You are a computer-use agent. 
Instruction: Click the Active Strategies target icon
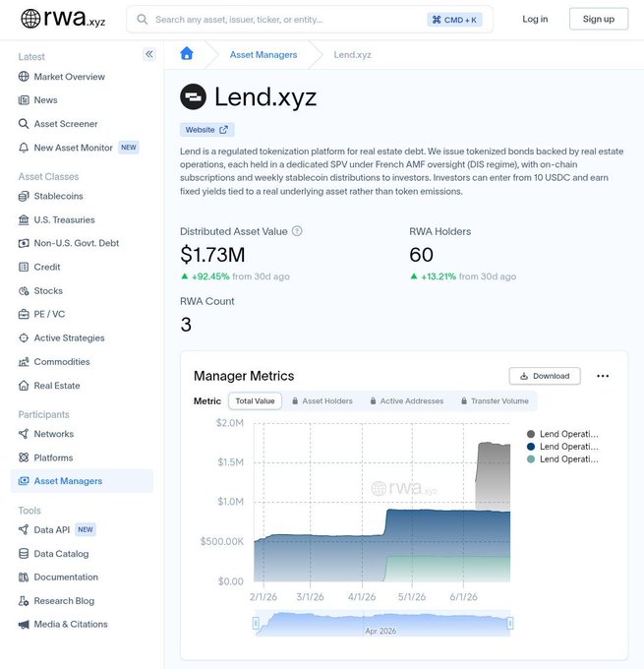coord(24,337)
